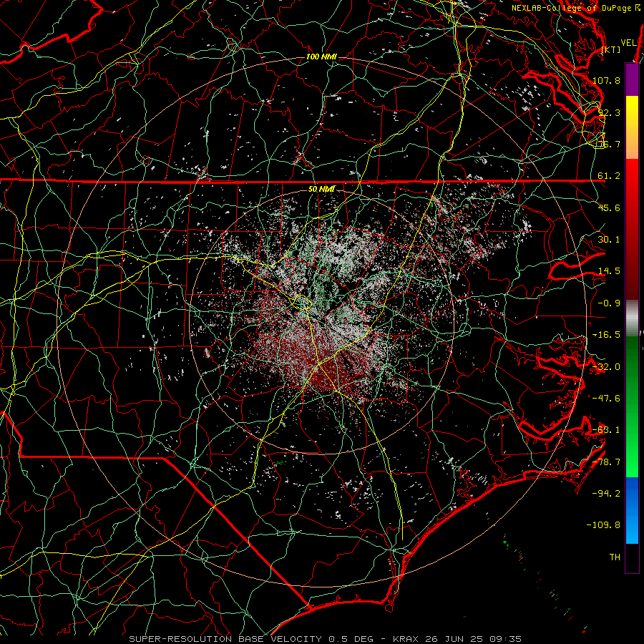Click the "100 NMI" range ring label
644x644 pixels.
point(321,57)
